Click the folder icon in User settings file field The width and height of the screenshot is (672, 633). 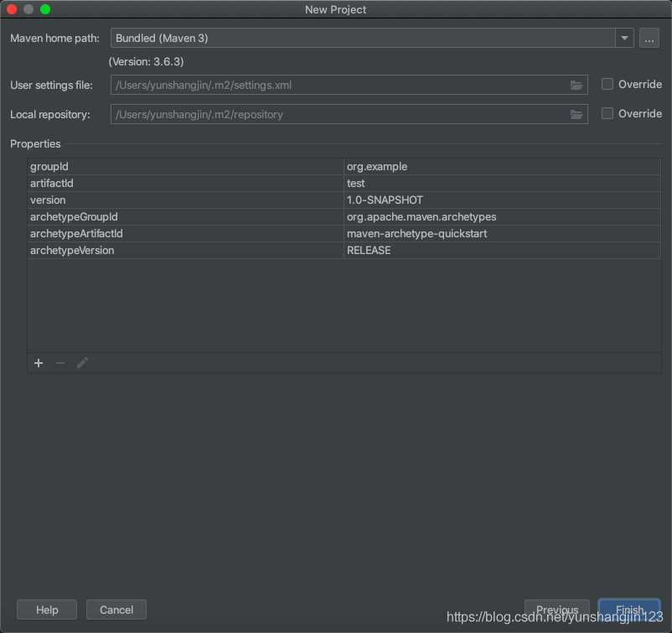(576, 85)
